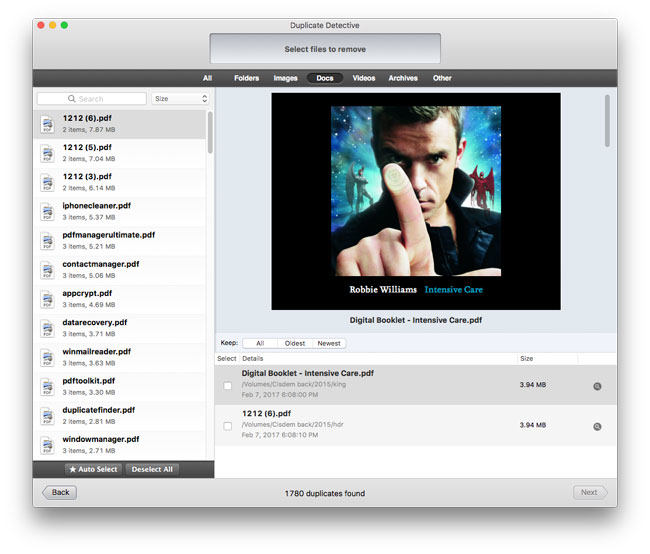Click the Robbie Williams booklet preview image

[x=416, y=201]
